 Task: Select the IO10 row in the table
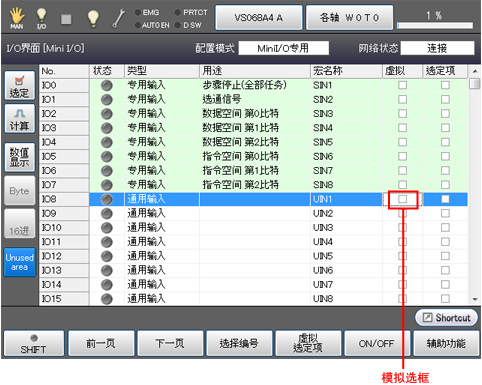pos(253,228)
